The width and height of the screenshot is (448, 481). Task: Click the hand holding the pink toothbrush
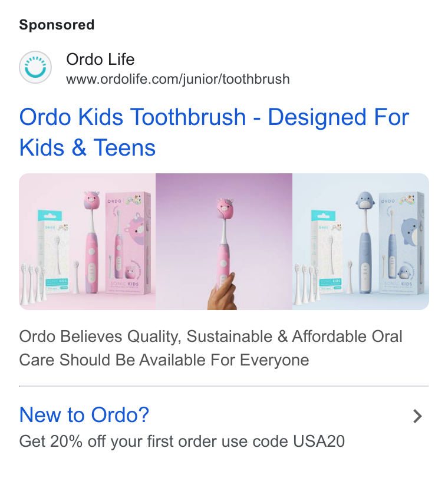pos(222,291)
